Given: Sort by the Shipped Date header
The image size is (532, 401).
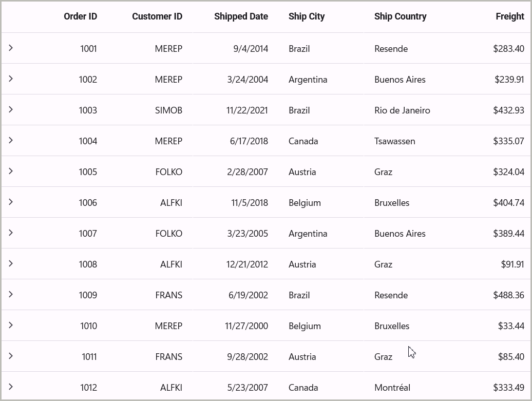Looking at the screenshot, I should (241, 16).
